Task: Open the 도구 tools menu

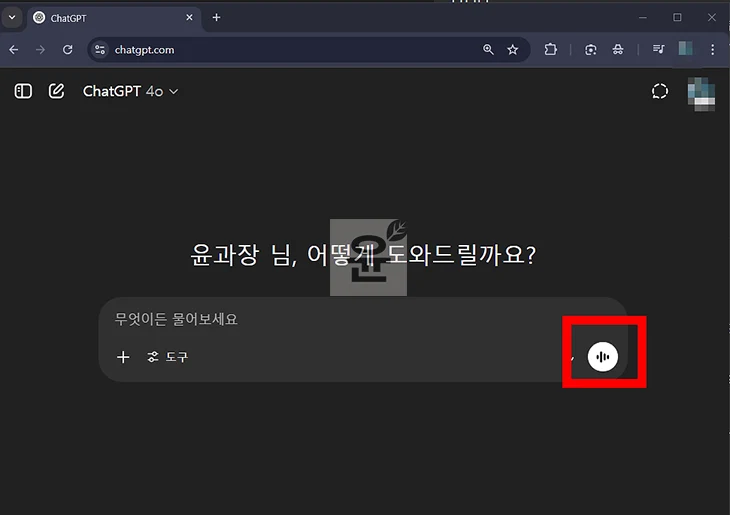Action: (x=167, y=357)
